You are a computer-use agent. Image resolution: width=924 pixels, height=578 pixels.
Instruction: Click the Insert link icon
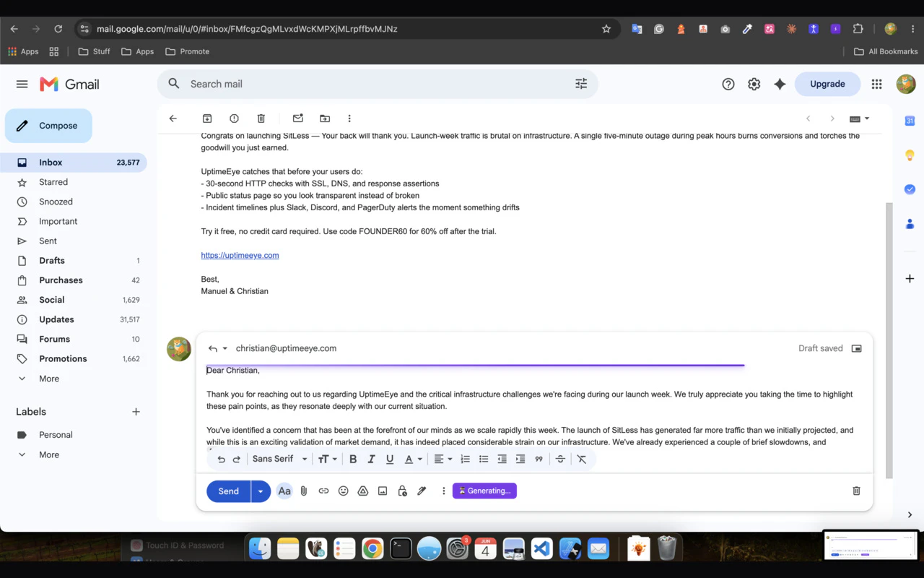(x=323, y=491)
